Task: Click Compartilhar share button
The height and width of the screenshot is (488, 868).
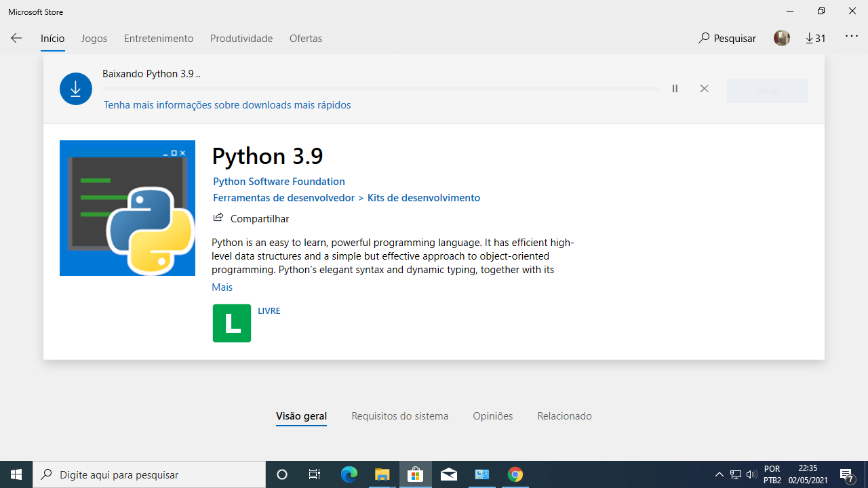Action: 251,218
